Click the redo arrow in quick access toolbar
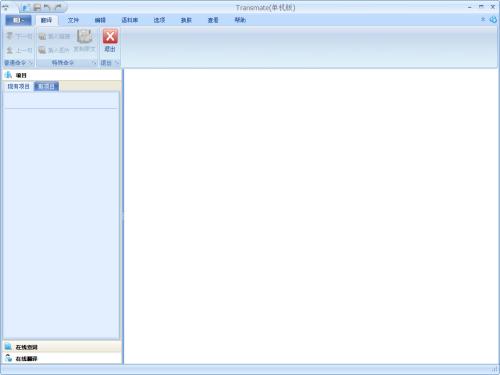Image resolution: width=500 pixels, height=375 pixels. pos(58,7)
